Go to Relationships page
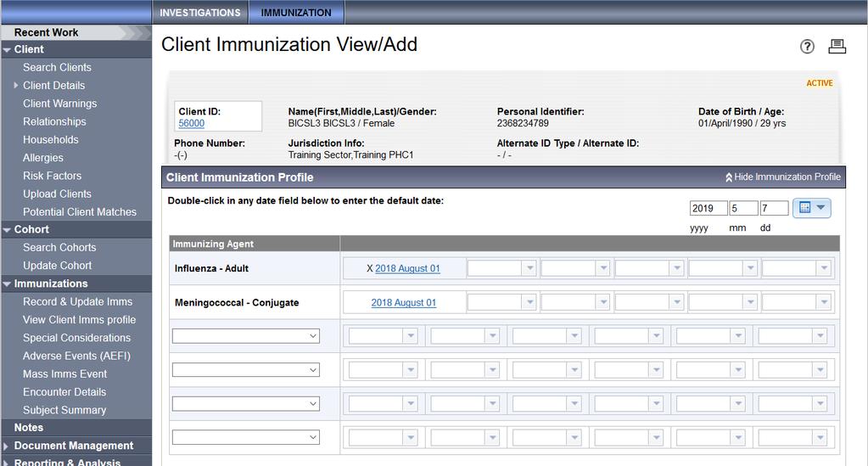This screenshot has height=466, width=868. (54, 121)
